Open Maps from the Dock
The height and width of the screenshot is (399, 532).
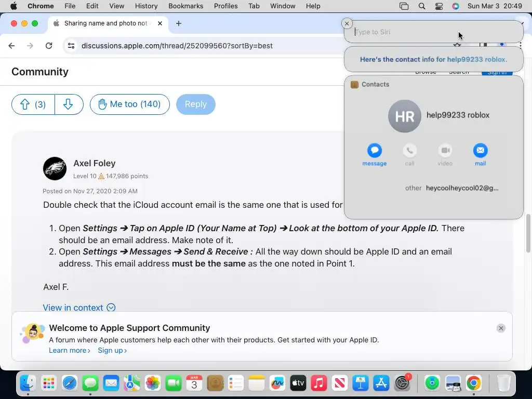(132, 383)
